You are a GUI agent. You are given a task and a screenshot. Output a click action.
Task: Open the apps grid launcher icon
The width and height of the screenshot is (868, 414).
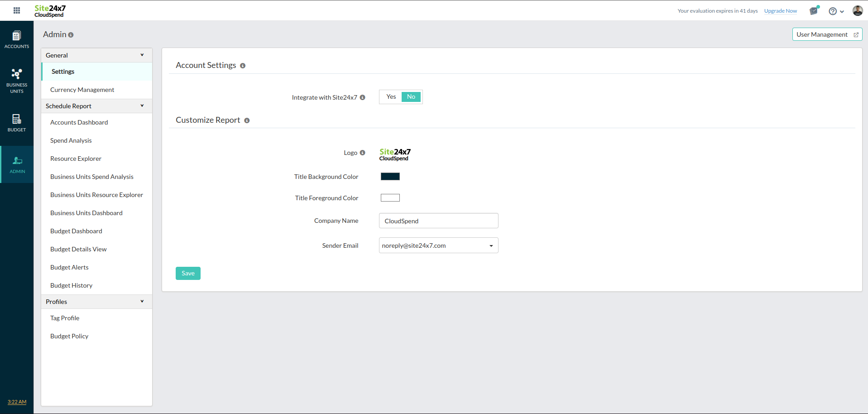point(17,10)
